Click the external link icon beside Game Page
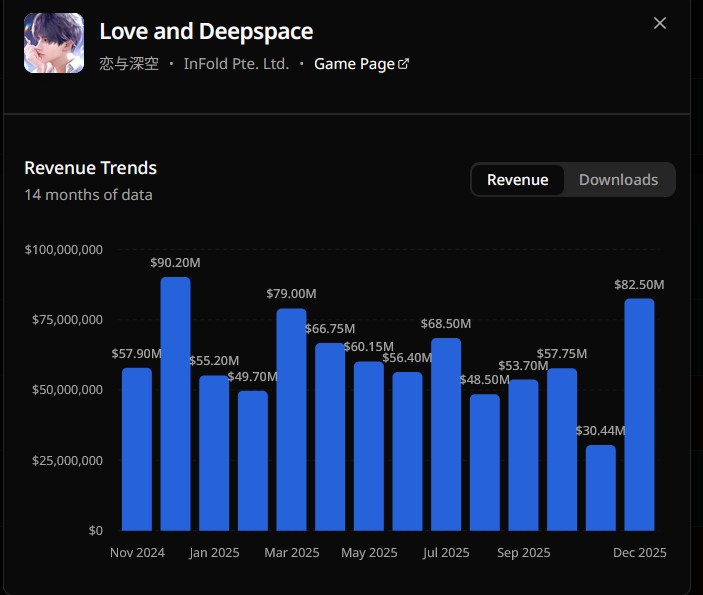703x595 pixels. 404,64
